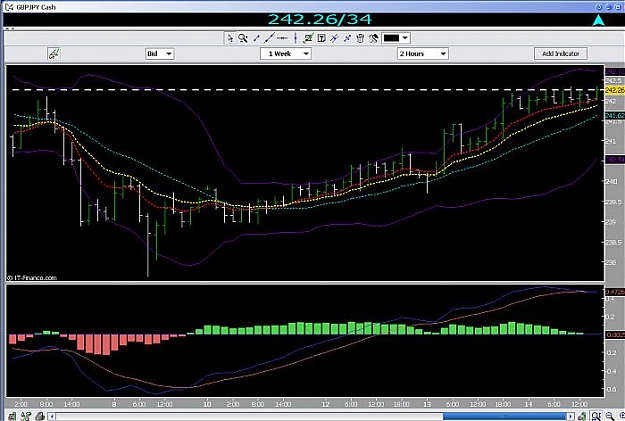Click the chart icon right of scrollbar
625x421 pixels.
tap(582, 417)
